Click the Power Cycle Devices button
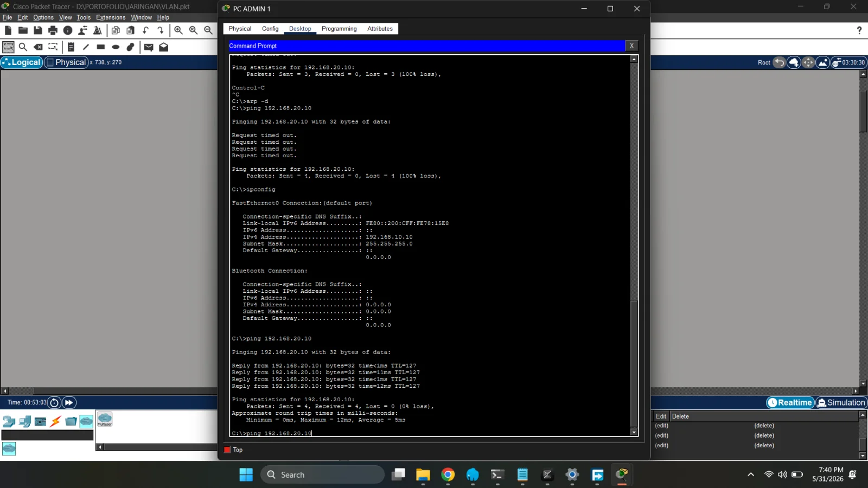Screen dimensions: 868x488 click(x=54, y=402)
